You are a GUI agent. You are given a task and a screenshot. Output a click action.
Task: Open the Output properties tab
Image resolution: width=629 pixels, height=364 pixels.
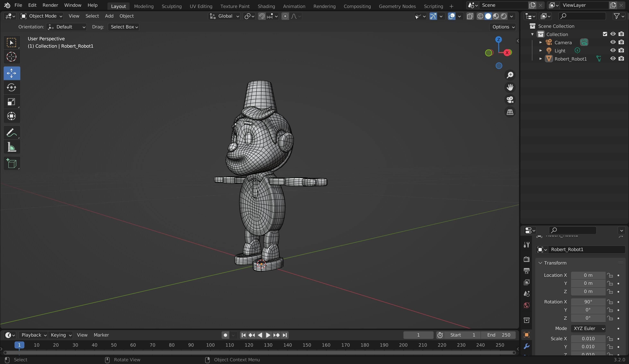coord(526,271)
